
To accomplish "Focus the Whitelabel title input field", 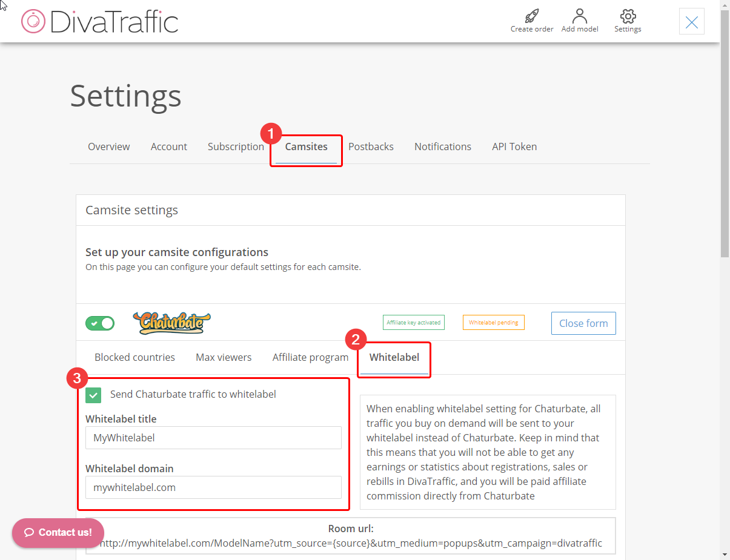I will (213, 438).
